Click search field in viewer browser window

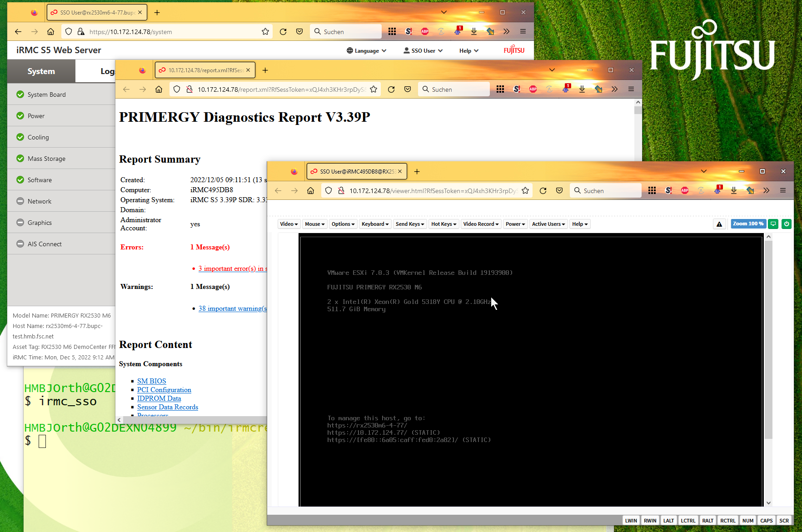pyautogui.click(x=606, y=191)
